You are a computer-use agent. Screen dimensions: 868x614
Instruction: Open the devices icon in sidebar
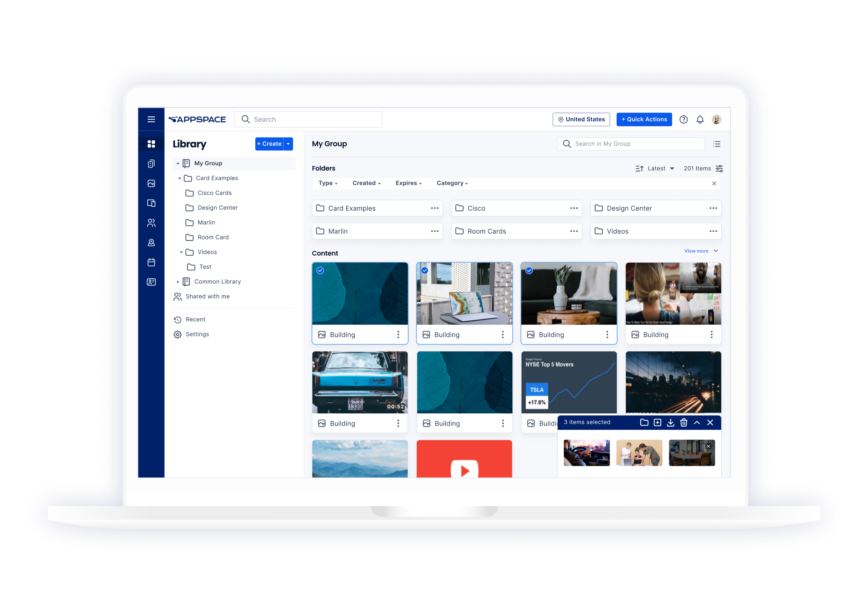[151, 203]
